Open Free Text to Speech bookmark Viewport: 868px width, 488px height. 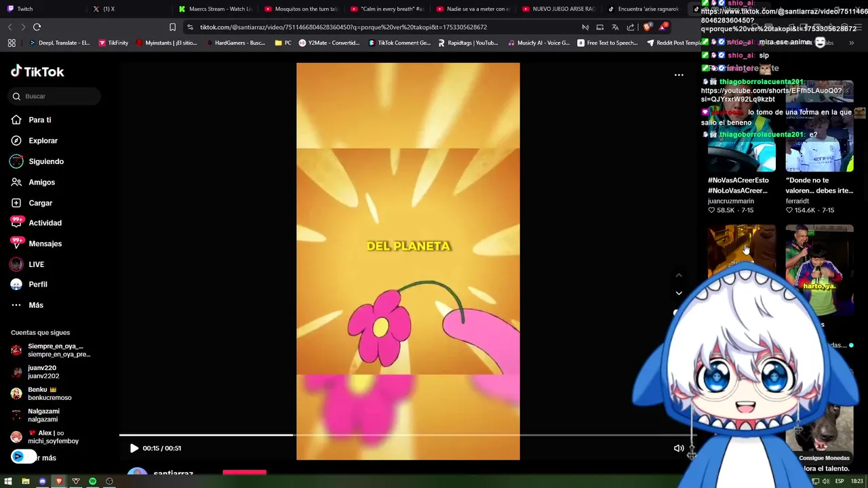tap(608, 43)
